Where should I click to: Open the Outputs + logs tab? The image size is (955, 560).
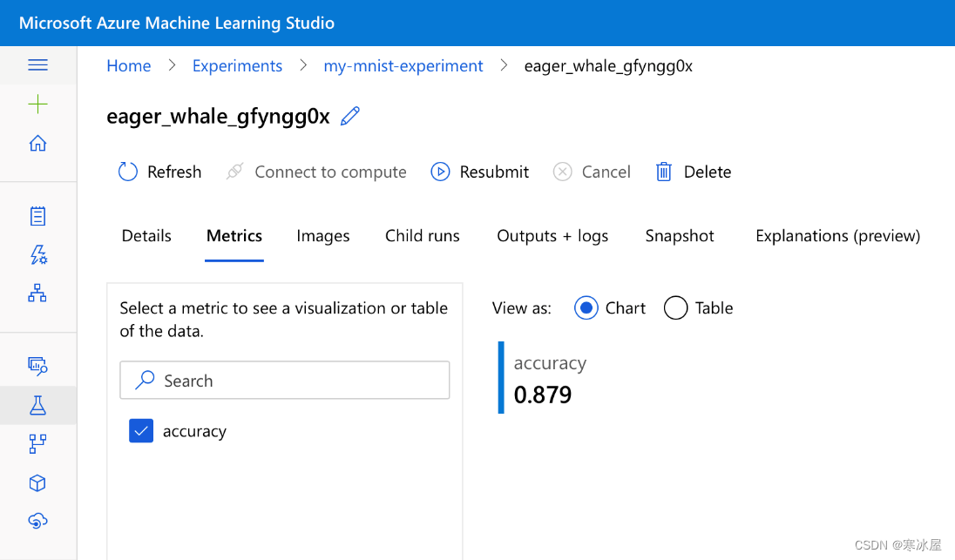(553, 235)
